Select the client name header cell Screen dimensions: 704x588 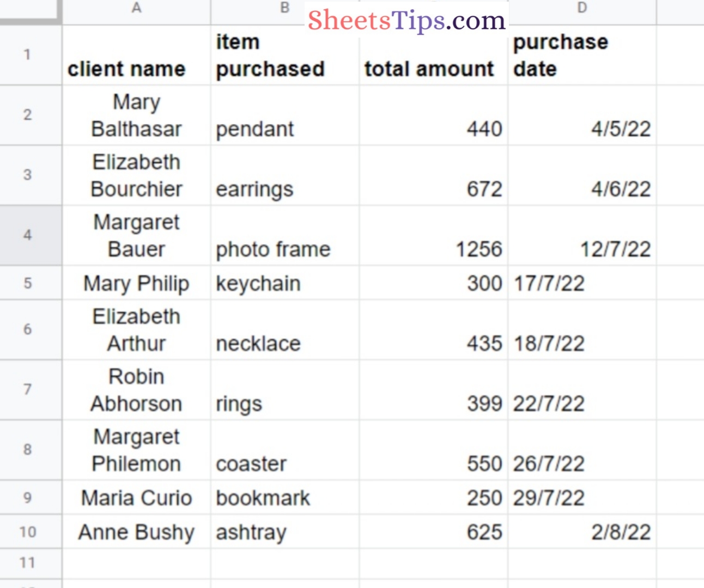pos(136,54)
